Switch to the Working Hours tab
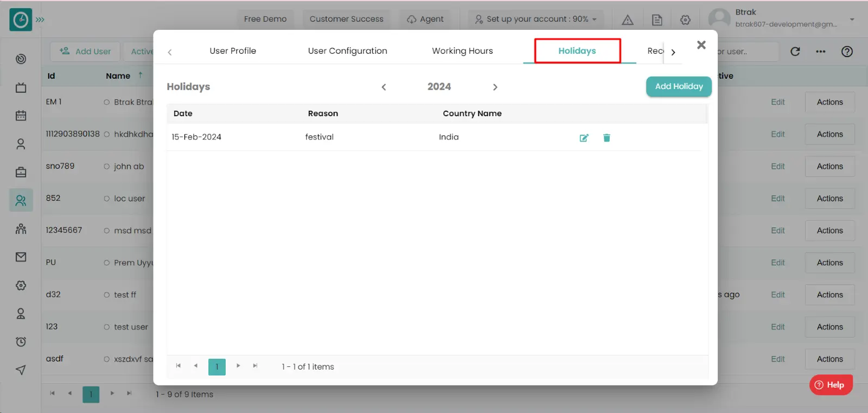868x413 pixels. point(462,51)
